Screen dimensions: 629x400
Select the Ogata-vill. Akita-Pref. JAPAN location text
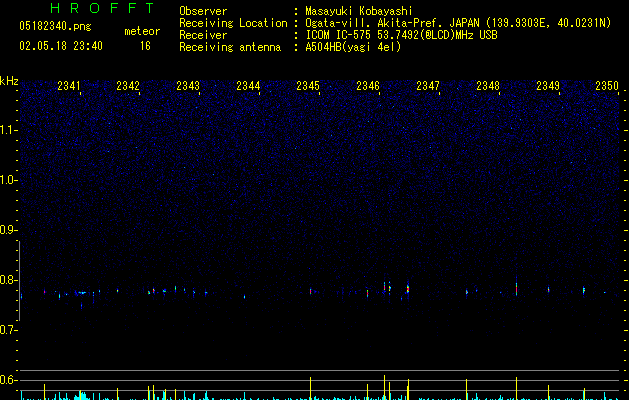click(458, 23)
